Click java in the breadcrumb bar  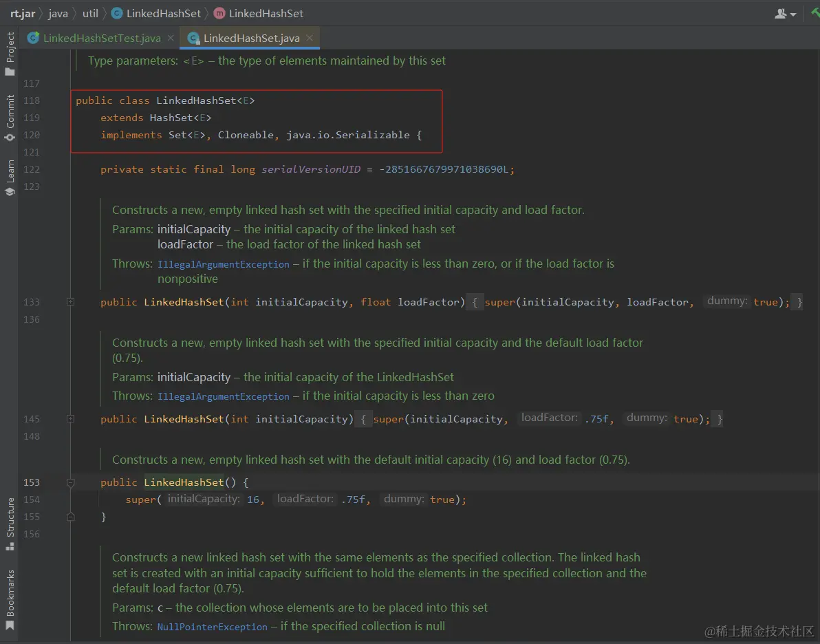tap(58, 14)
